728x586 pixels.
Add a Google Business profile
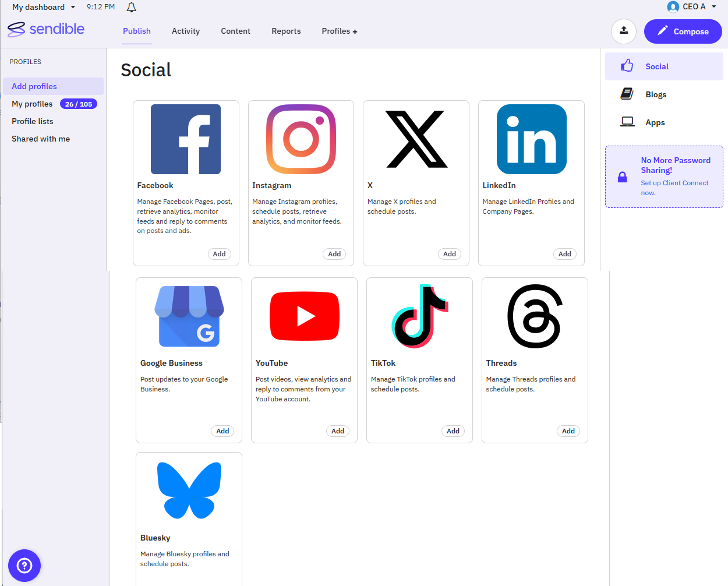tap(223, 431)
